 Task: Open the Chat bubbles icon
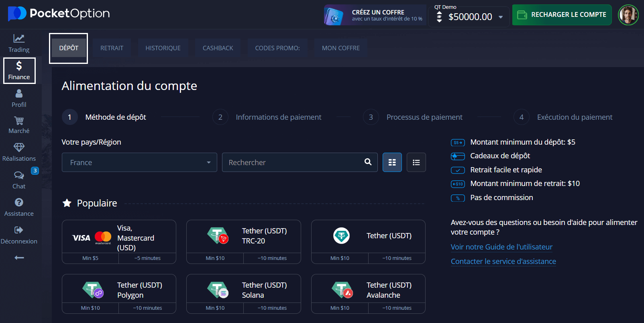coord(19,175)
